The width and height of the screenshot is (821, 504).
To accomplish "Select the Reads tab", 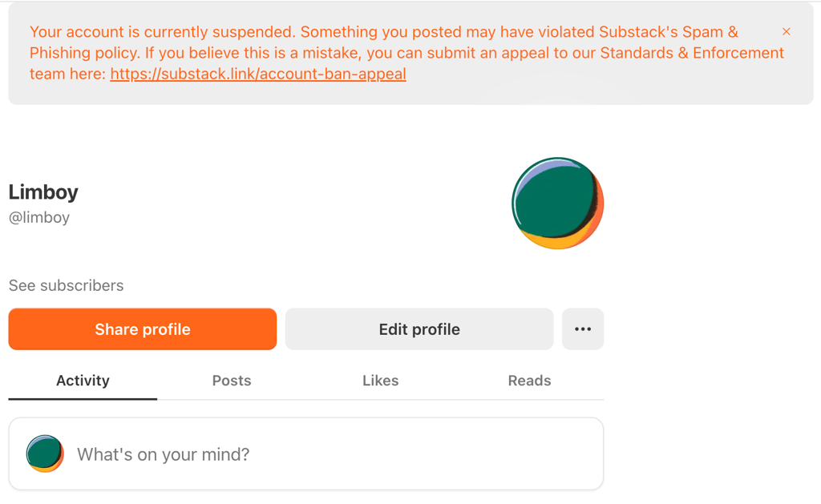I will (529, 381).
